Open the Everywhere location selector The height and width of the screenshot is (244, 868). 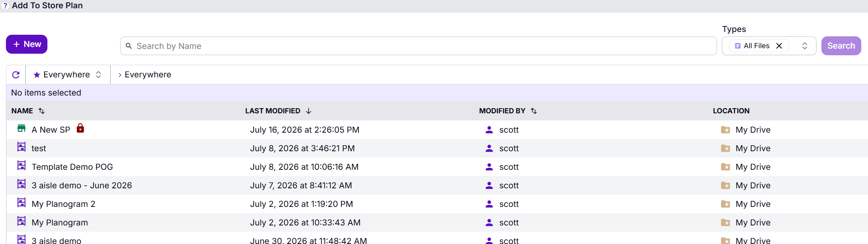68,75
